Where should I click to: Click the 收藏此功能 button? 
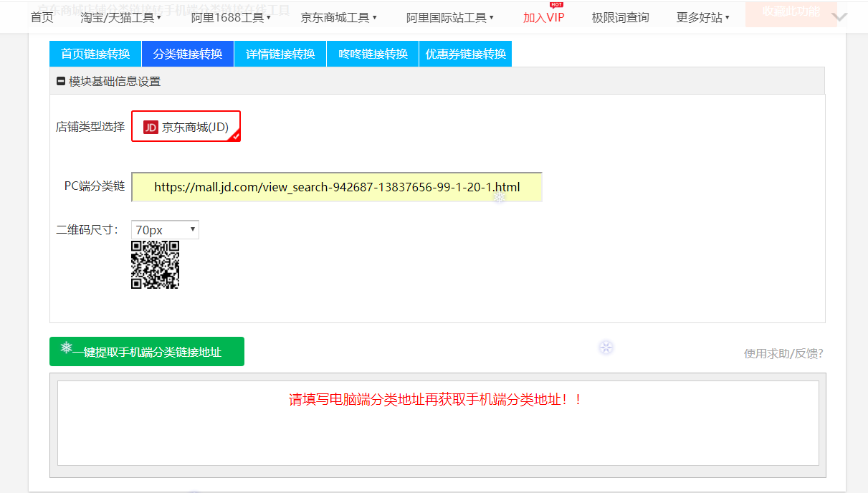click(791, 14)
